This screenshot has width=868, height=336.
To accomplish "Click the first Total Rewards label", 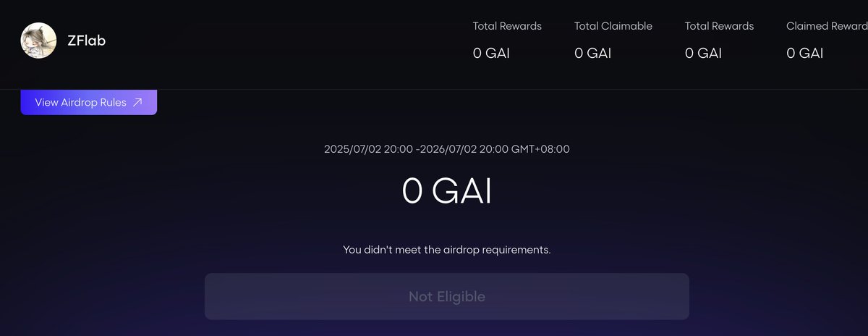I will pyautogui.click(x=507, y=26).
